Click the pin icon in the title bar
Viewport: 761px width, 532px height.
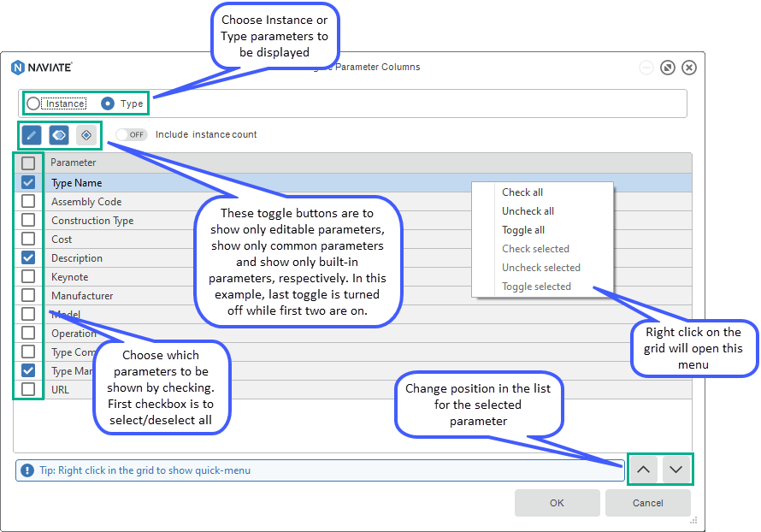coord(668,67)
